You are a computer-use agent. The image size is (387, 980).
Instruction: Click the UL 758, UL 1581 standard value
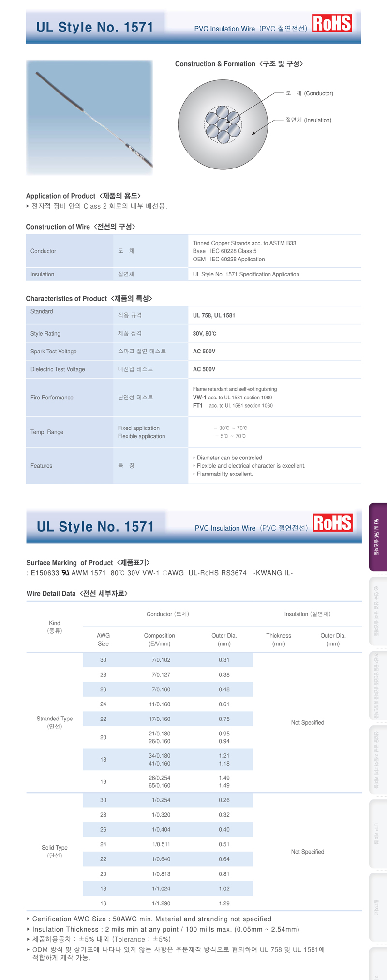(x=214, y=315)
